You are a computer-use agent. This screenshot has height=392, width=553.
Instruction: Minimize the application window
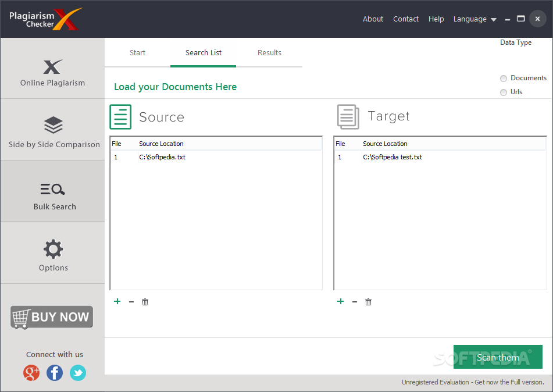(x=508, y=20)
